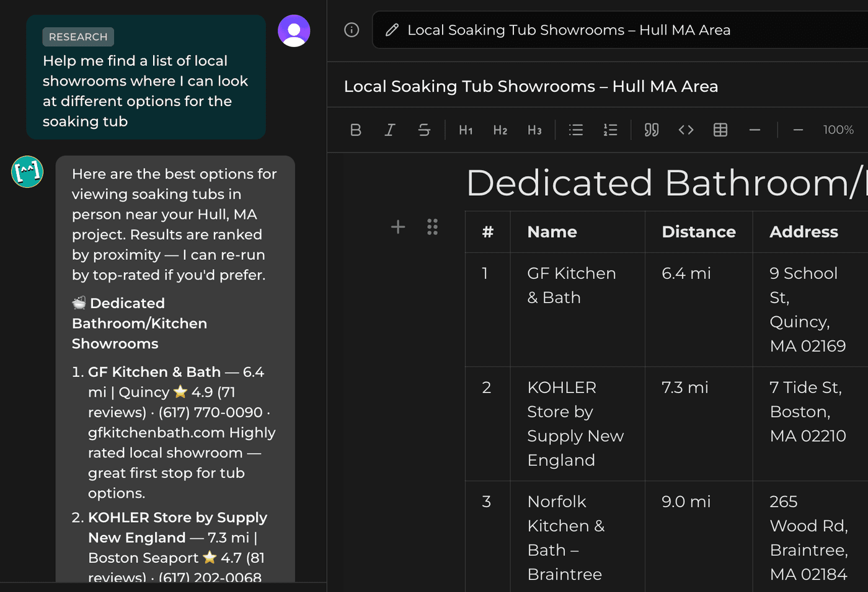This screenshot has height=592, width=868.
Task: Click the 7.3 mi distance cell
Action: click(699, 423)
